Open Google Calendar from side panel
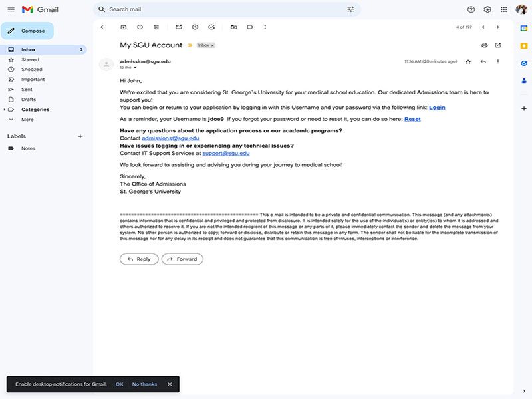This screenshot has width=532, height=399. coord(523,27)
